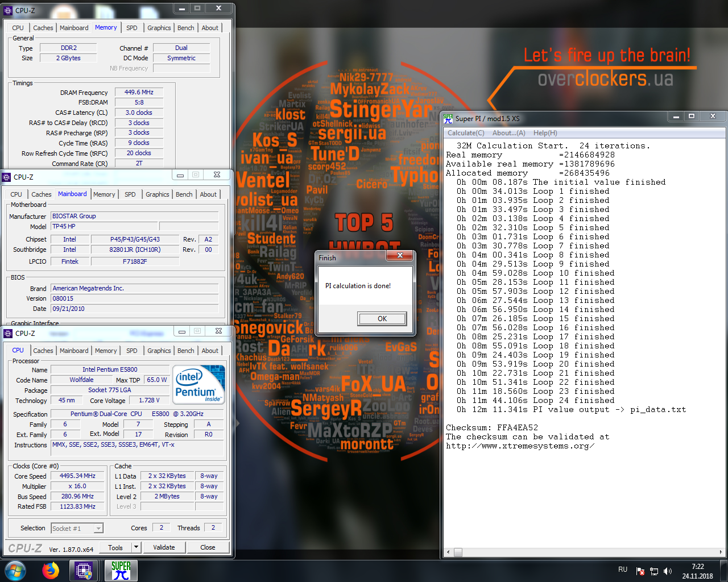Click the Checksum: FFA4EA52 line in Super PI

(x=492, y=427)
